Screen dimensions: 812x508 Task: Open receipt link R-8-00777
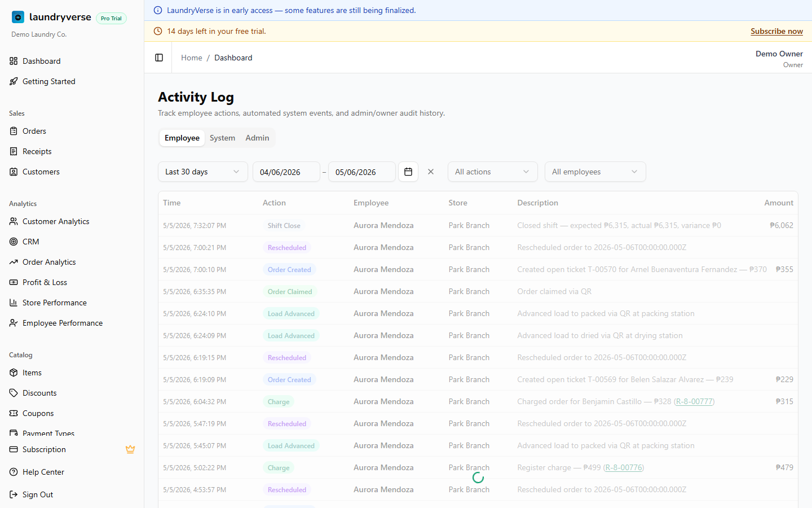click(694, 401)
